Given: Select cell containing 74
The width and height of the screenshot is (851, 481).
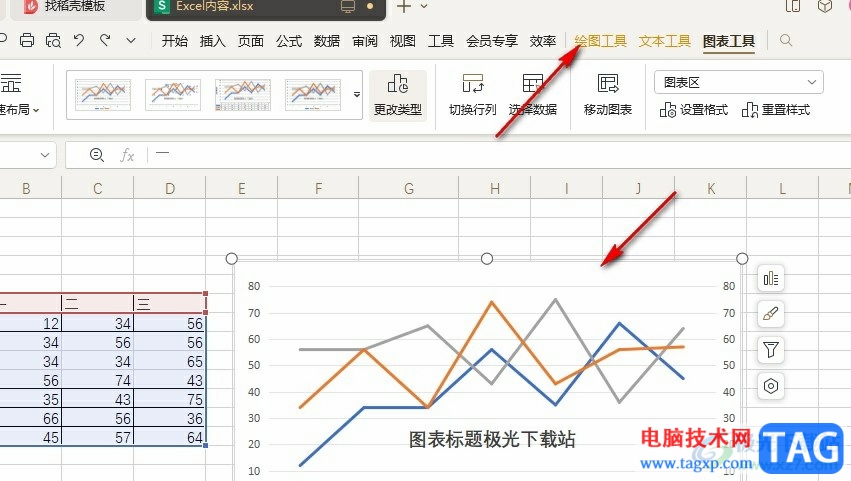Looking at the screenshot, I should (98, 380).
